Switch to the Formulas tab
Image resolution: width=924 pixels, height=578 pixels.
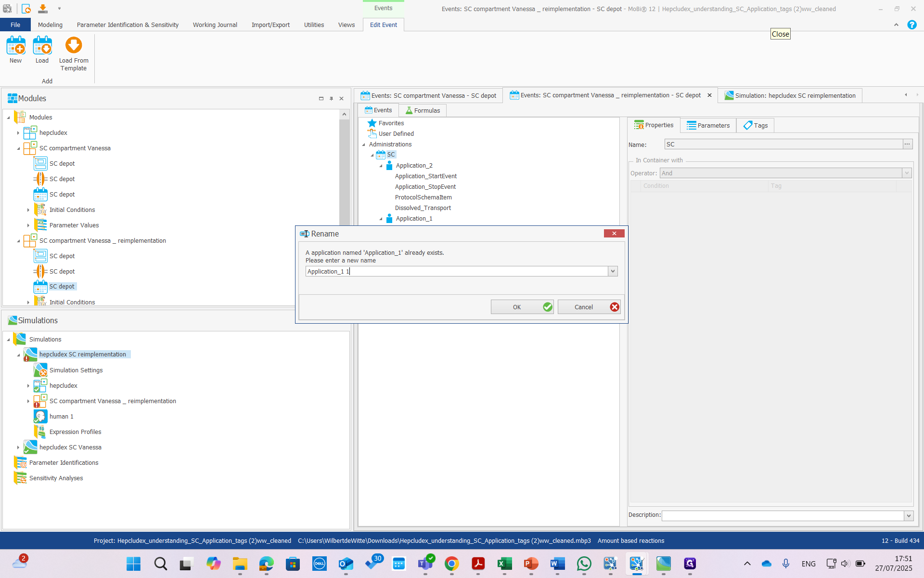pos(422,111)
